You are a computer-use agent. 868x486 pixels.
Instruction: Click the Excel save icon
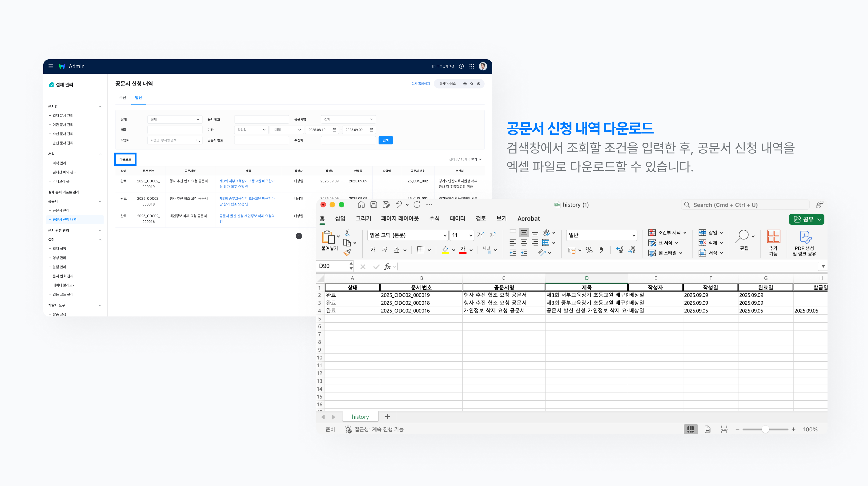click(x=373, y=205)
